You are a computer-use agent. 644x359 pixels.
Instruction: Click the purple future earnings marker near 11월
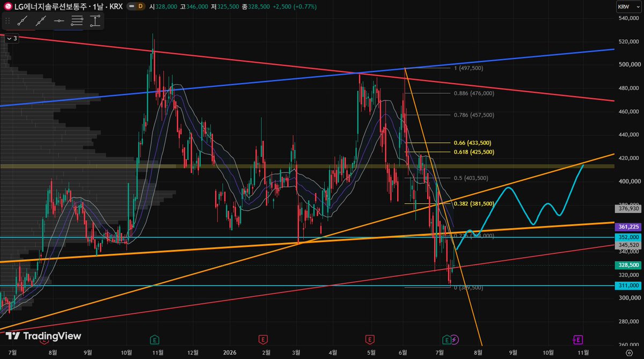click(578, 339)
